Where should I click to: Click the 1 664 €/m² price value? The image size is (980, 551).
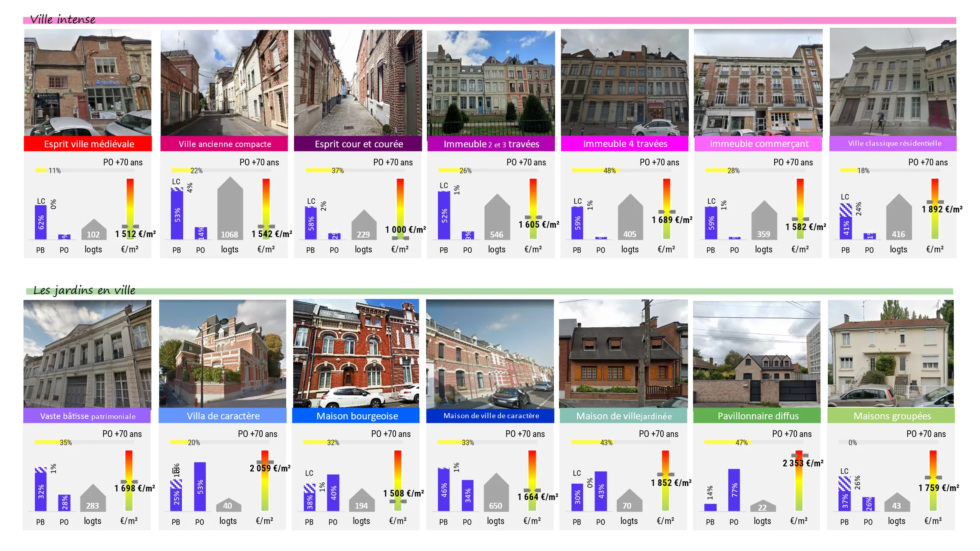click(538, 497)
